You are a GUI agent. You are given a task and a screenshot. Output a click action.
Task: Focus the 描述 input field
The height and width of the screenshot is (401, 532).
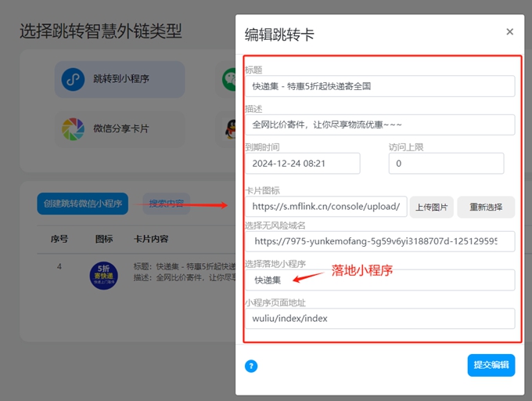pyautogui.click(x=380, y=125)
